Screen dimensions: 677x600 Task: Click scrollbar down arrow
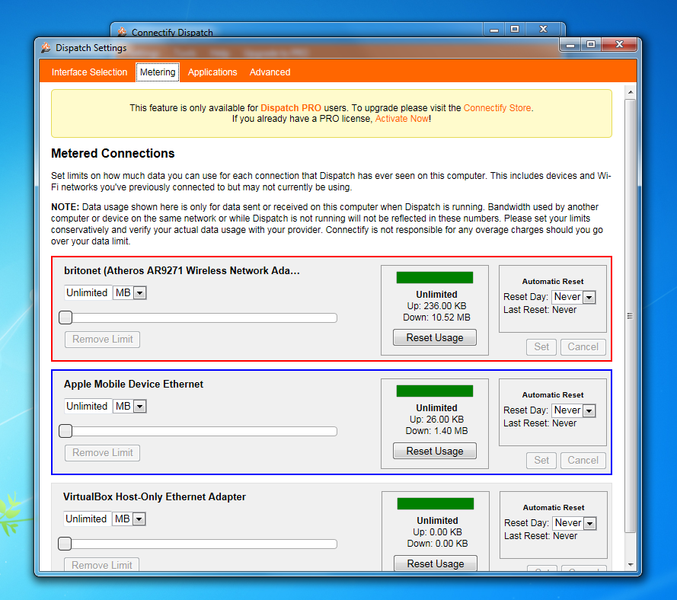coord(630,565)
